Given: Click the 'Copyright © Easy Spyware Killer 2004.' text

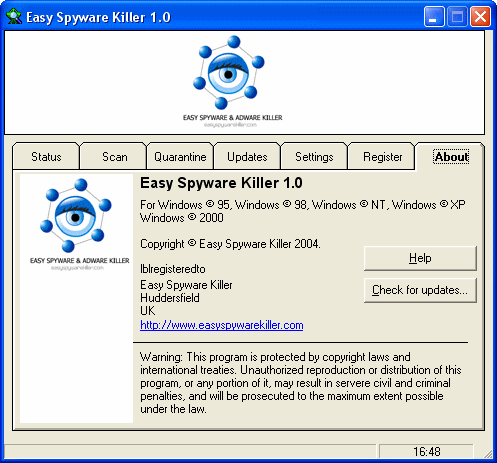Looking at the screenshot, I should pyautogui.click(x=230, y=244).
